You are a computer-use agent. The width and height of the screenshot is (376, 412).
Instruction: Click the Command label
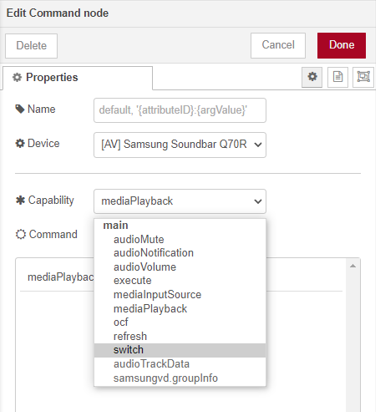47,234
